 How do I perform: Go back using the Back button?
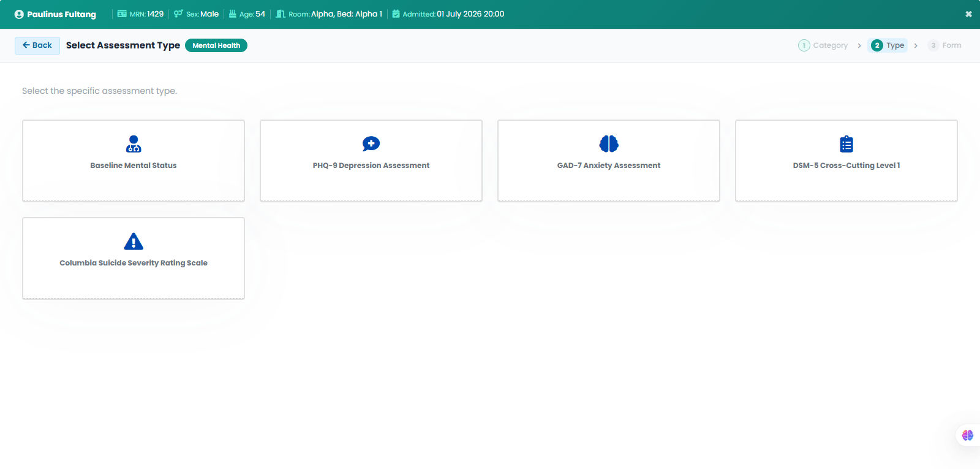pyautogui.click(x=37, y=45)
